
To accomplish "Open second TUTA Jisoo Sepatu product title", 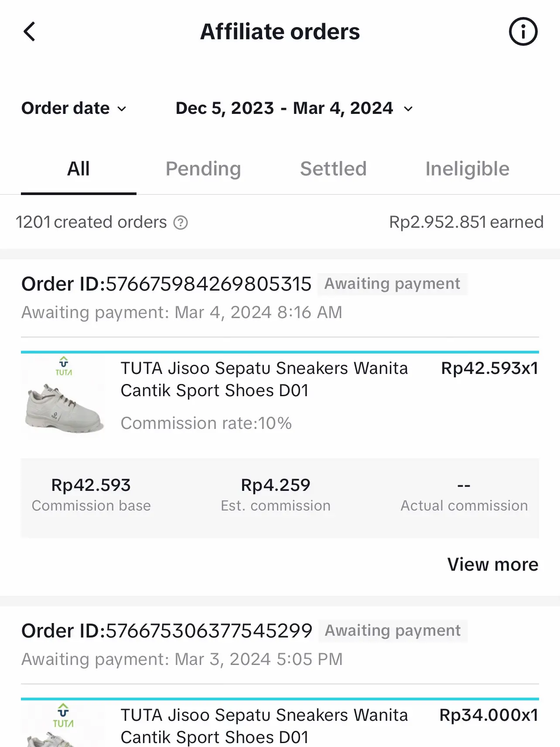I will [x=264, y=726].
